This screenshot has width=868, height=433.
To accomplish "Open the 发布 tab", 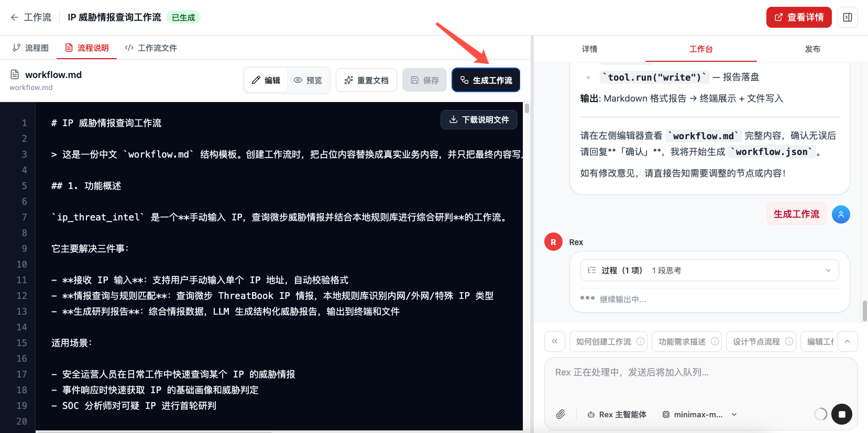I will click(x=812, y=49).
